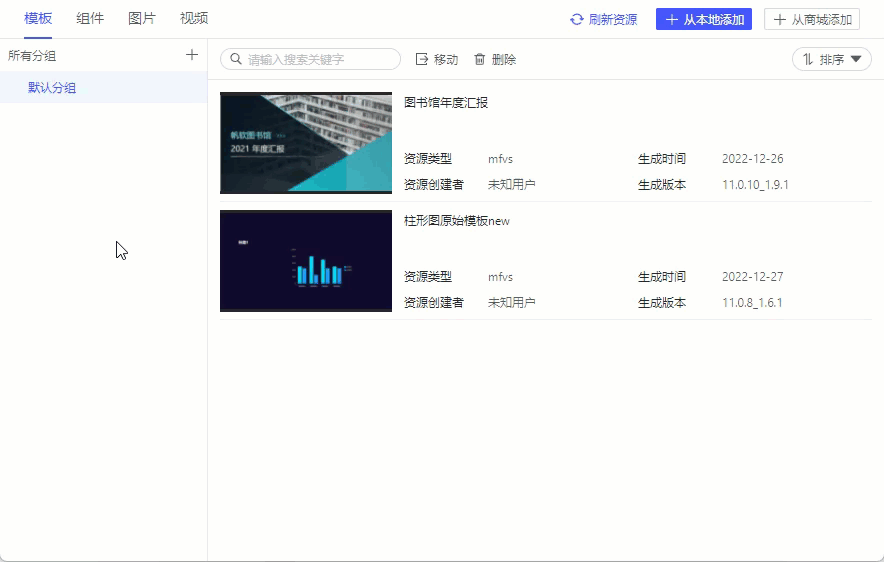Click the 删除 trash icon
Viewport: 884px width, 562px height.
click(479, 59)
